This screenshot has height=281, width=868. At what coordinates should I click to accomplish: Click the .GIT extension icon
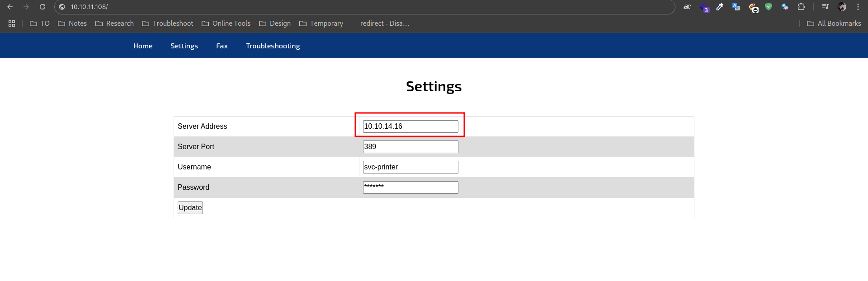[x=687, y=7]
